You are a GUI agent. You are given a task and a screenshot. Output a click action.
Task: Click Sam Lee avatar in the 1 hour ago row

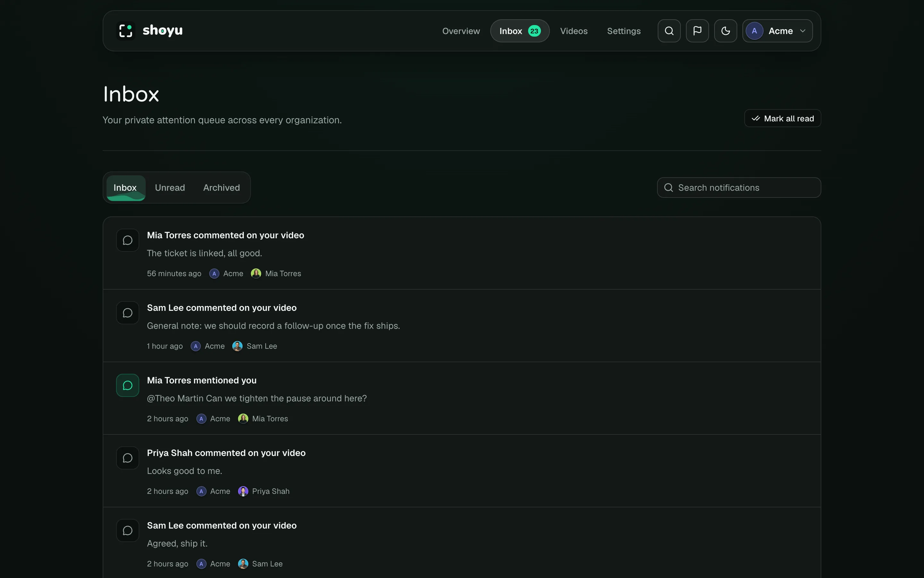[x=237, y=346]
